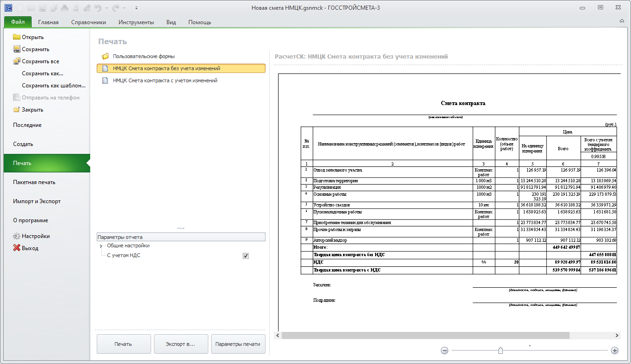The image size is (631, 364).
Task: Open the Создать section
Action: pyautogui.click(x=23, y=144)
